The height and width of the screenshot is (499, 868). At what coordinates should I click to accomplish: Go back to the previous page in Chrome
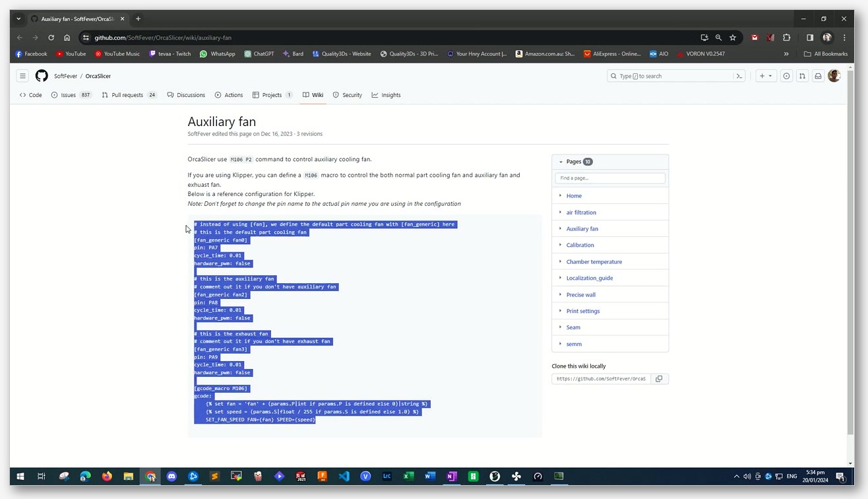click(x=20, y=38)
